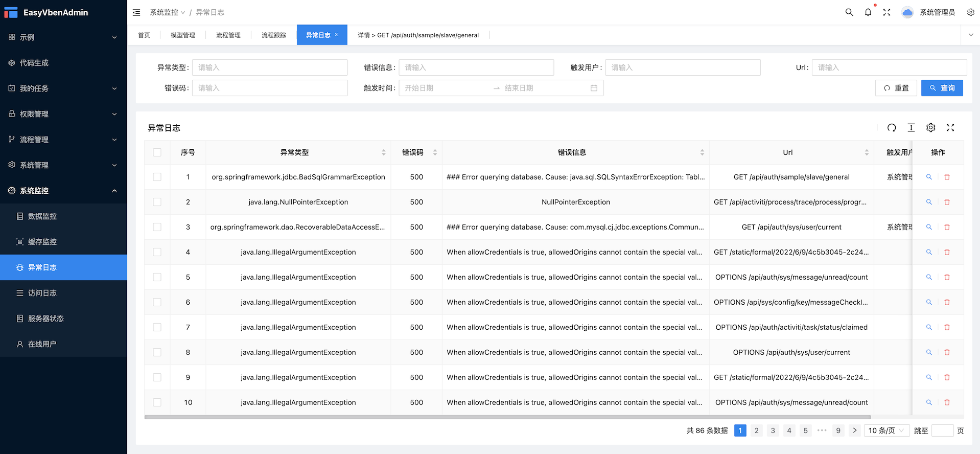Open the 系统监控 breadcrumb dropdown
The height and width of the screenshot is (454, 980).
click(168, 12)
